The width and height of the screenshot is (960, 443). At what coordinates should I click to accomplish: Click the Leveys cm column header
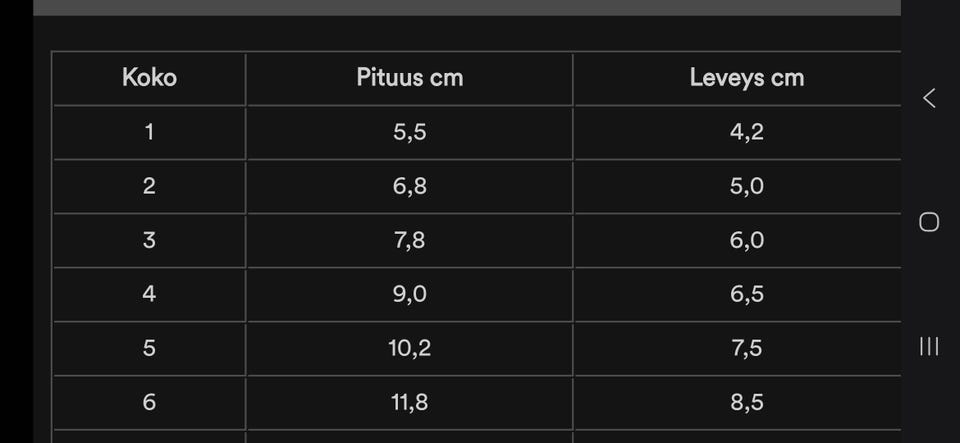coord(747,78)
